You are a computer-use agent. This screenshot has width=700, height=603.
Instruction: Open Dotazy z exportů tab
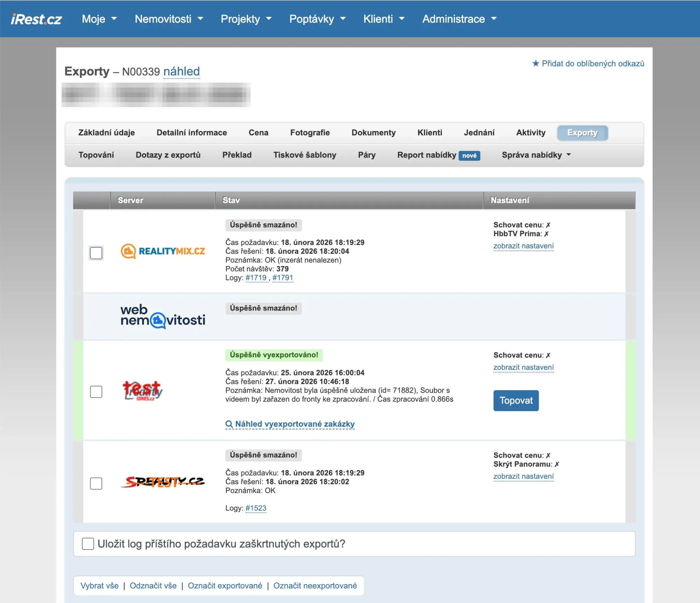tap(168, 155)
